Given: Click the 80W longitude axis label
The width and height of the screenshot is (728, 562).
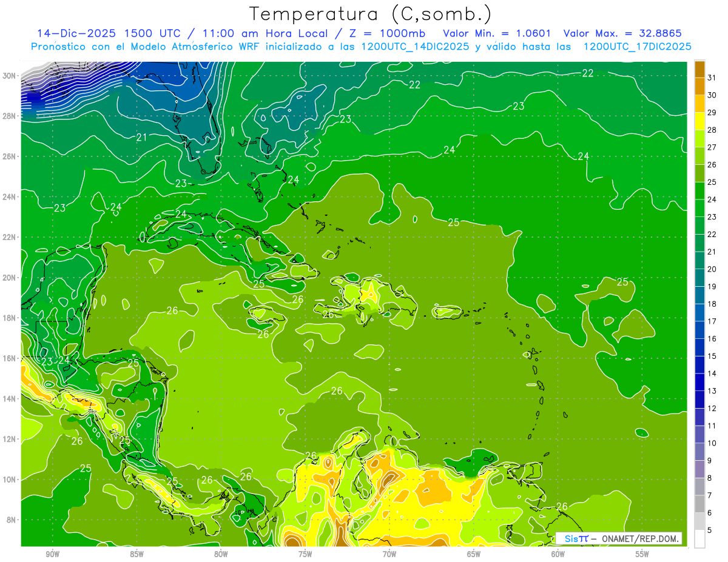Looking at the screenshot, I should [x=221, y=554].
